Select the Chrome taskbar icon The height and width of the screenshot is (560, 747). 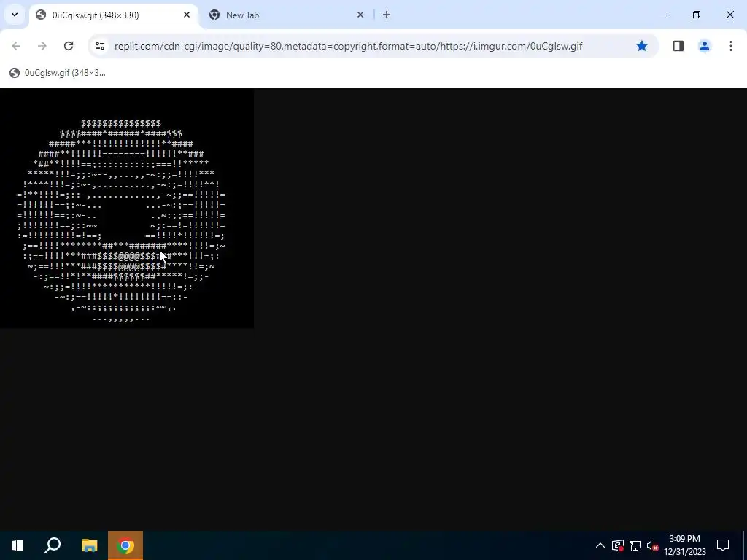tap(125, 545)
